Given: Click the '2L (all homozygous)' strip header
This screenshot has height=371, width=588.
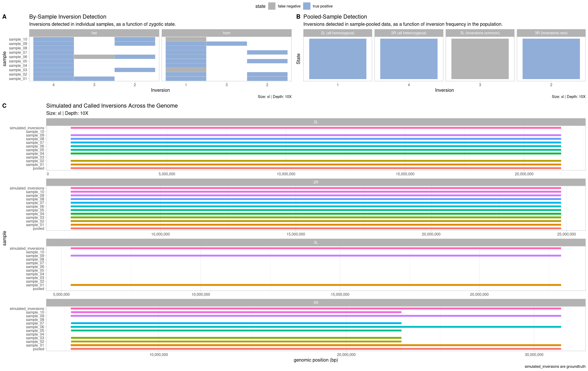Looking at the screenshot, I should (338, 33).
